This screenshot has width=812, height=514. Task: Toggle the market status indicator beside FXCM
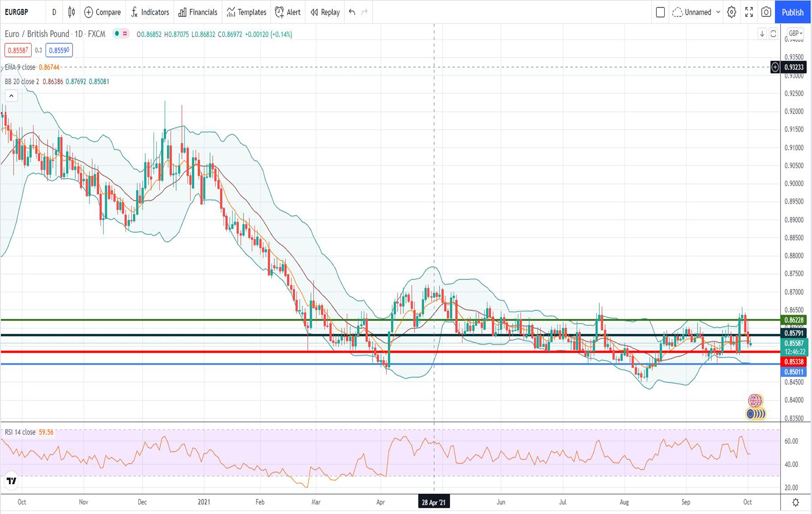(x=118, y=34)
